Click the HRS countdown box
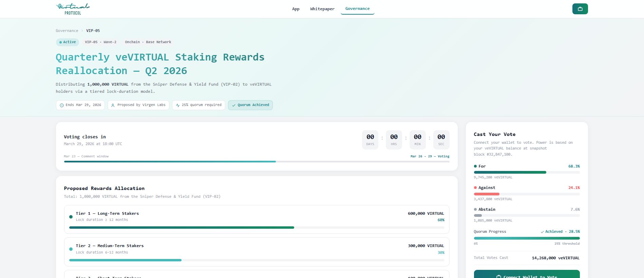The width and height of the screenshot is (644, 278). tap(394, 140)
